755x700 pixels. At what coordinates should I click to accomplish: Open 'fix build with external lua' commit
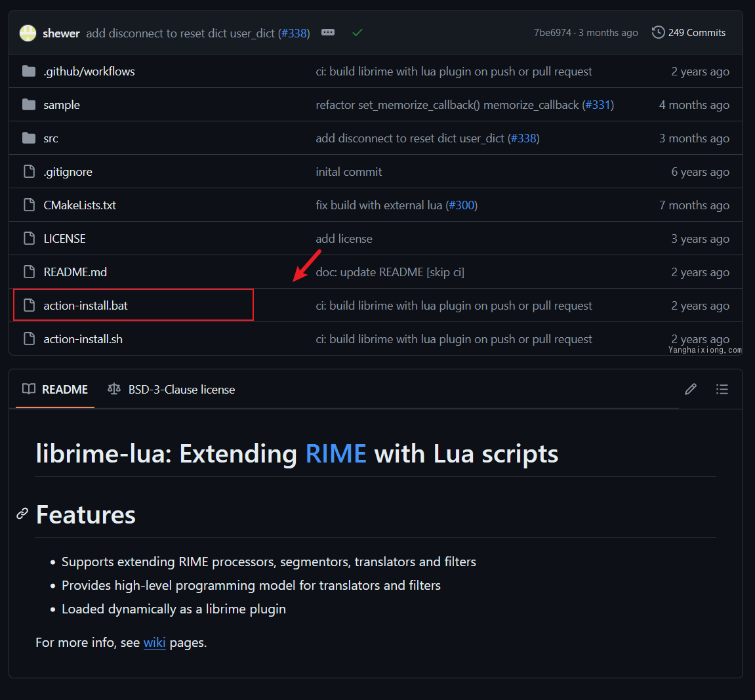[x=379, y=205]
